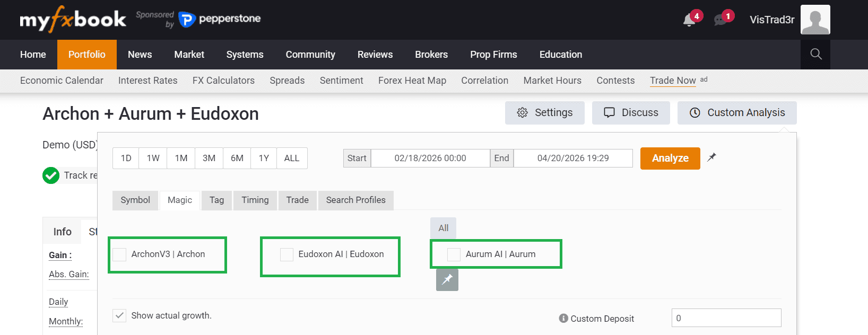Viewport: 868px width, 335px height.
Task: Click the orange Analyze button
Action: point(670,158)
